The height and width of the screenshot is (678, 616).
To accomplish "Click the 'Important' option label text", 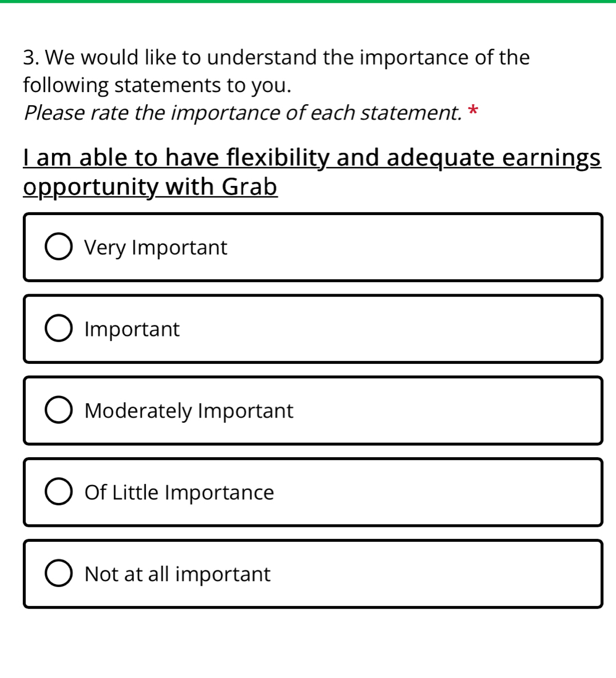I will point(132,330).
